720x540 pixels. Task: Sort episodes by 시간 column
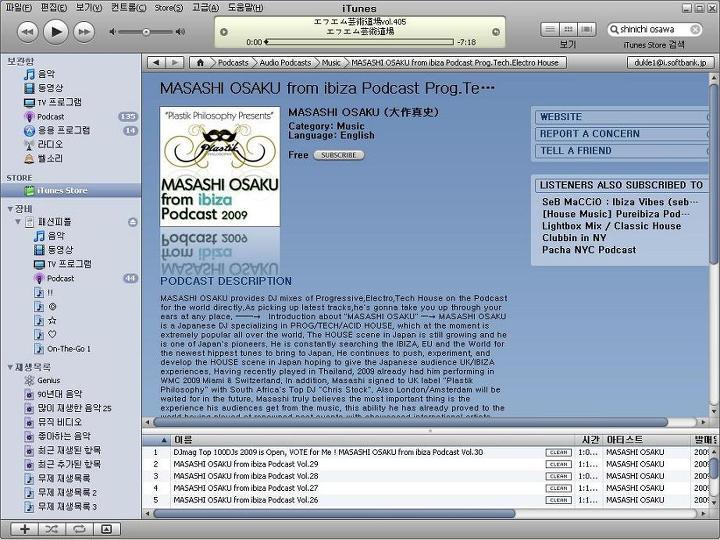tap(589, 440)
